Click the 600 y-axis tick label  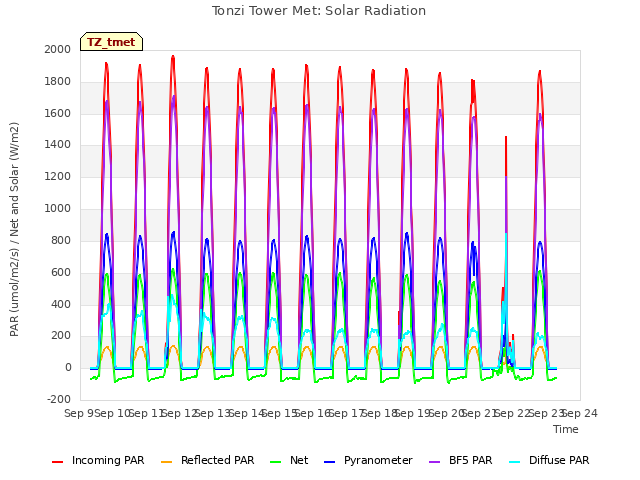pos(61,272)
